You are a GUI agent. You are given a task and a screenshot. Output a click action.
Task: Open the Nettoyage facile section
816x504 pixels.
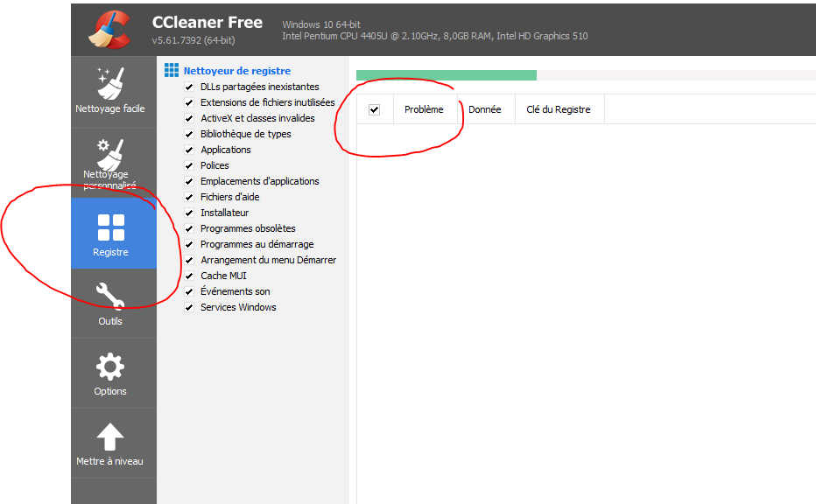(x=114, y=92)
